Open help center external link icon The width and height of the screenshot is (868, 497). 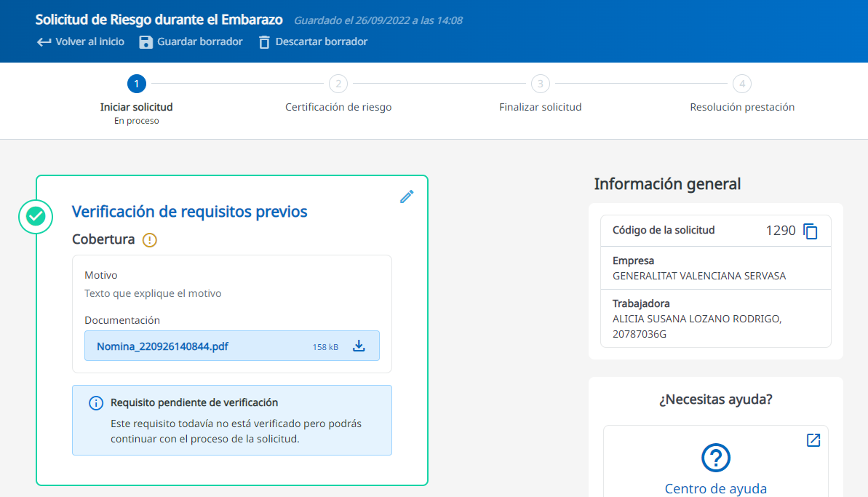pyautogui.click(x=813, y=440)
